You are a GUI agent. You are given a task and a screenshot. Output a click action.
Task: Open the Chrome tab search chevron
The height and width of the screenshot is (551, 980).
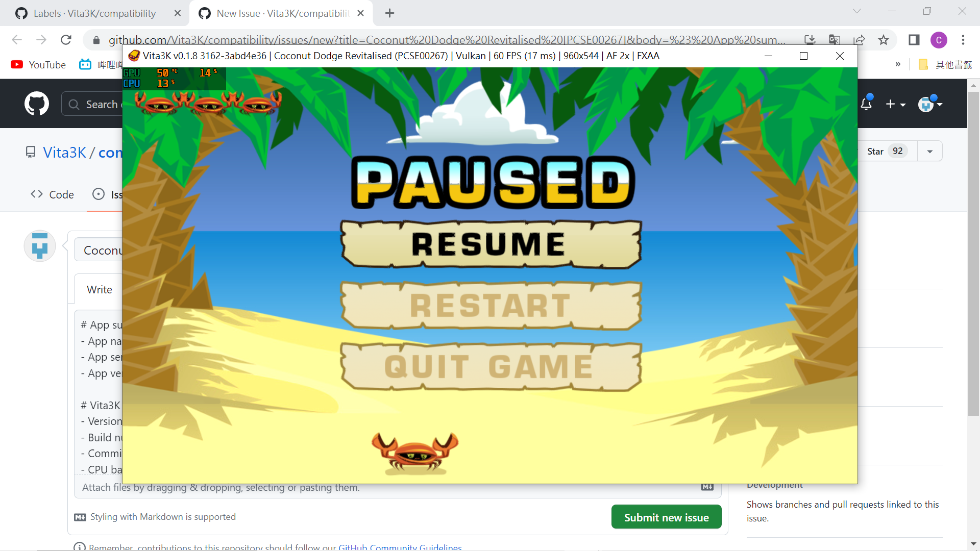coord(857,11)
